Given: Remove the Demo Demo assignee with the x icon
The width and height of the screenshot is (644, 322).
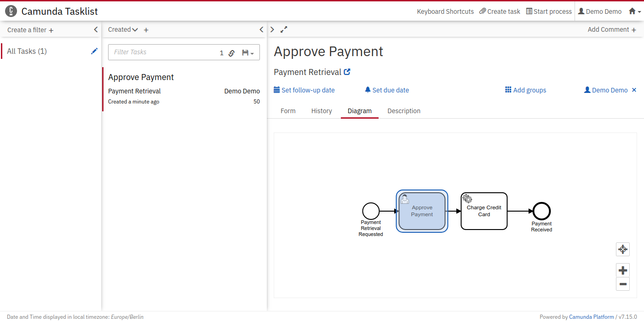Looking at the screenshot, I should [634, 90].
